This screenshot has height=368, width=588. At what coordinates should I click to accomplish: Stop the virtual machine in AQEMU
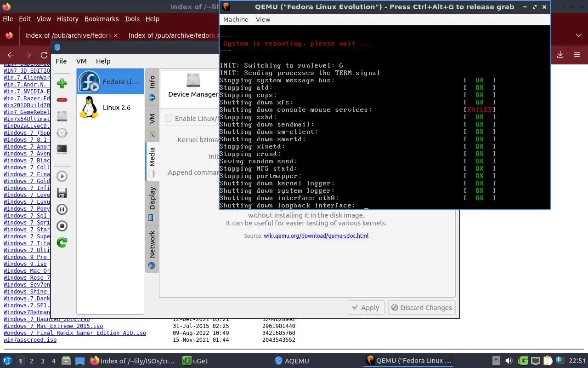click(x=62, y=226)
